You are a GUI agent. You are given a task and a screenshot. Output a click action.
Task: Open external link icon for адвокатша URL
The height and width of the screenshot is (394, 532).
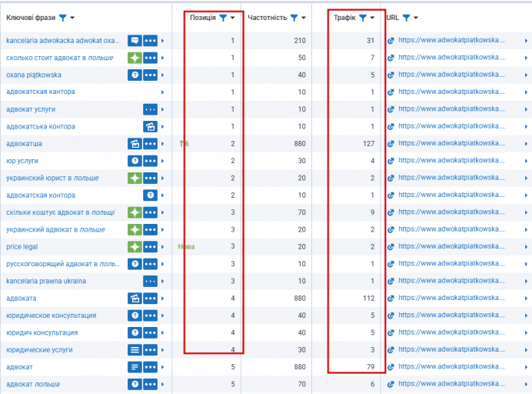391,144
